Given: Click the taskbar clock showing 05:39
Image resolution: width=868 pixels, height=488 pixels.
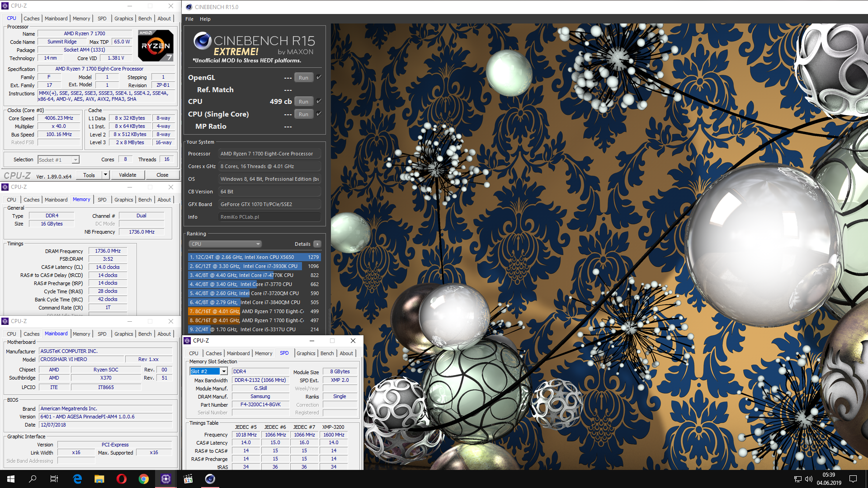Looking at the screenshot, I should (829, 479).
